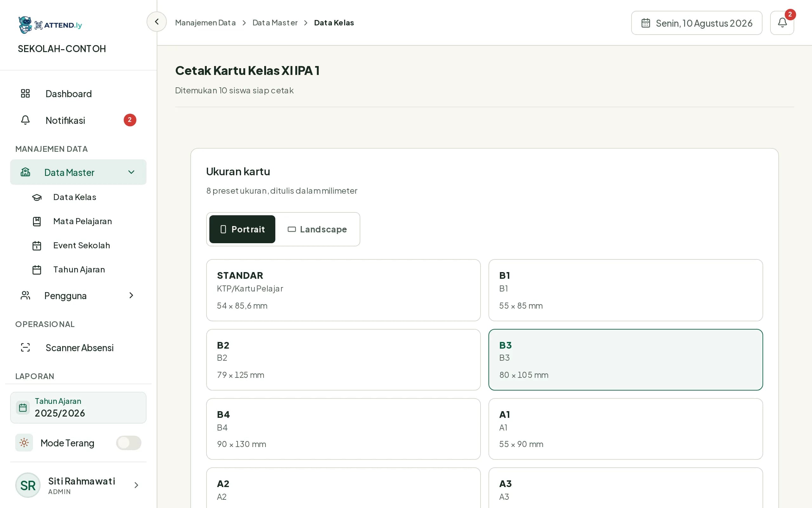Image resolution: width=812 pixels, height=508 pixels.
Task: Click the green calendar icon in the Tahun Ajaran 2025/2026 card
Action: click(x=23, y=408)
